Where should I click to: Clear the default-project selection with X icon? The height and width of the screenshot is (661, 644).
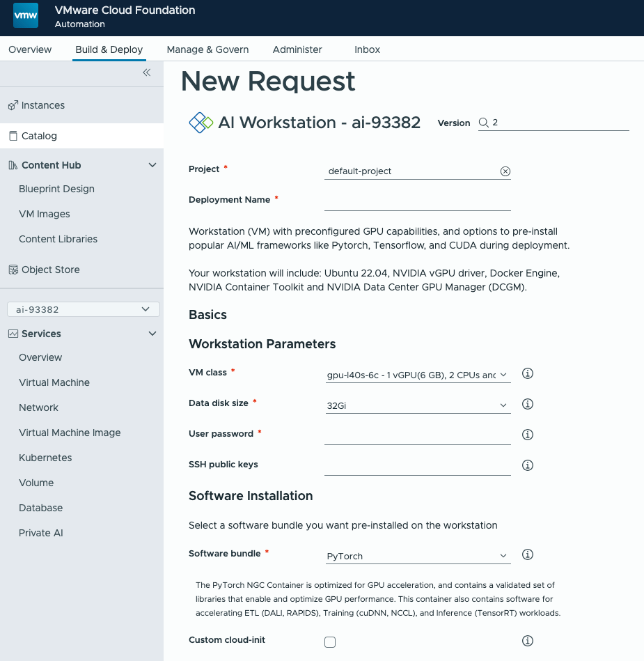[505, 171]
